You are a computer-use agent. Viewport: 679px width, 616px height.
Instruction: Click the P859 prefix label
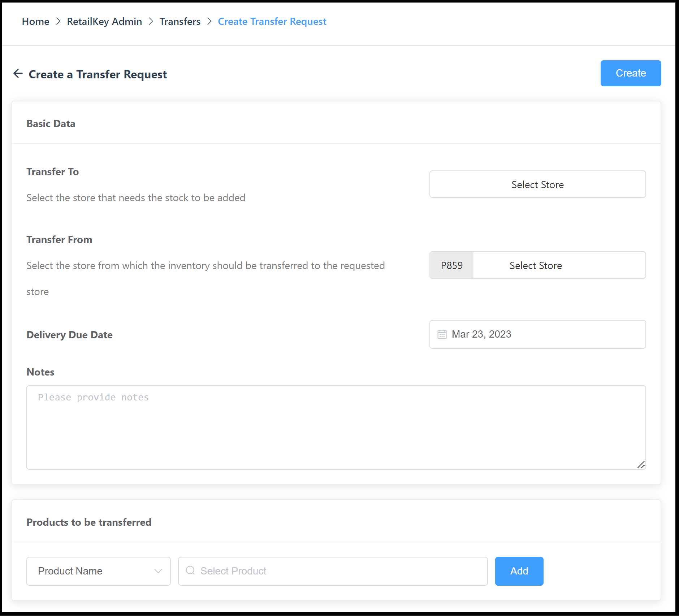pyautogui.click(x=451, y=265)
